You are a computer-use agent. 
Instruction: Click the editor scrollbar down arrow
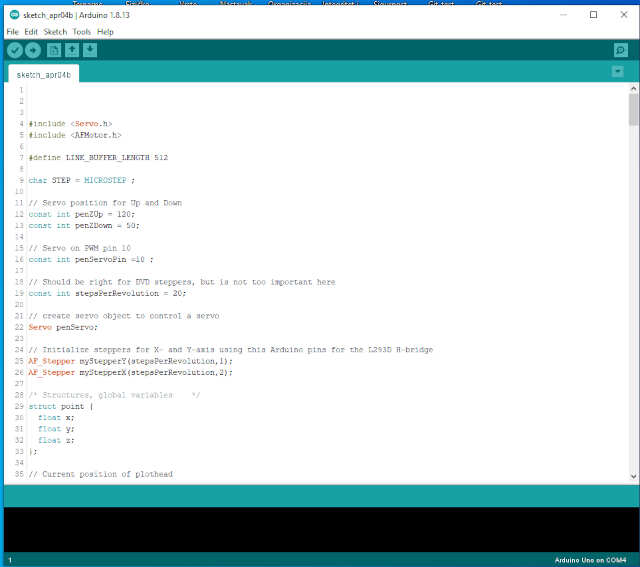pos(633,476)
